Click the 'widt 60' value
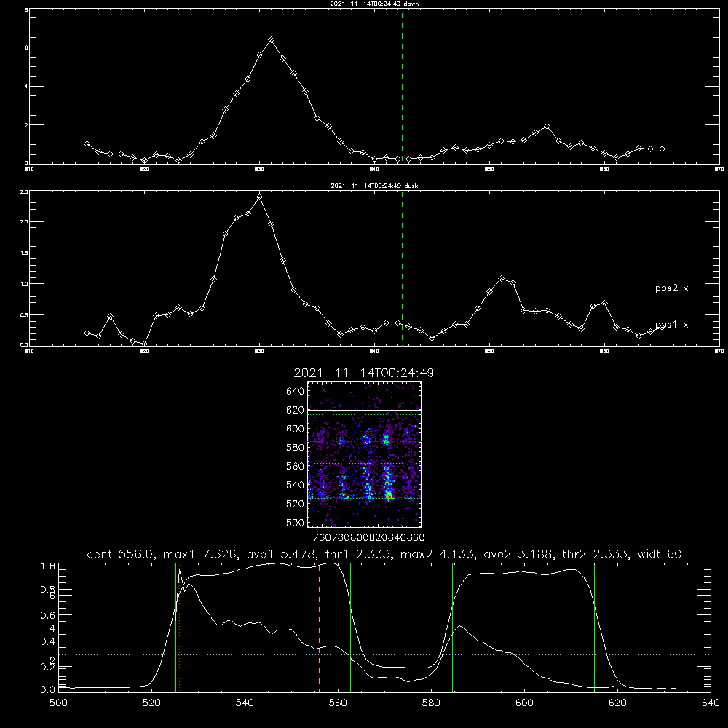728x728 pixels. pyautogui.click(x=660, y=554)
